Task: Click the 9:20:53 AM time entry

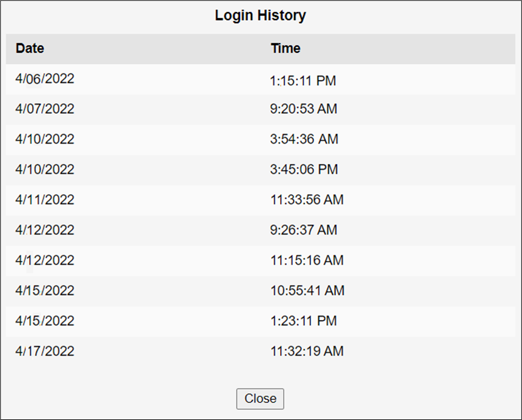Action: [x=304, y=109]
